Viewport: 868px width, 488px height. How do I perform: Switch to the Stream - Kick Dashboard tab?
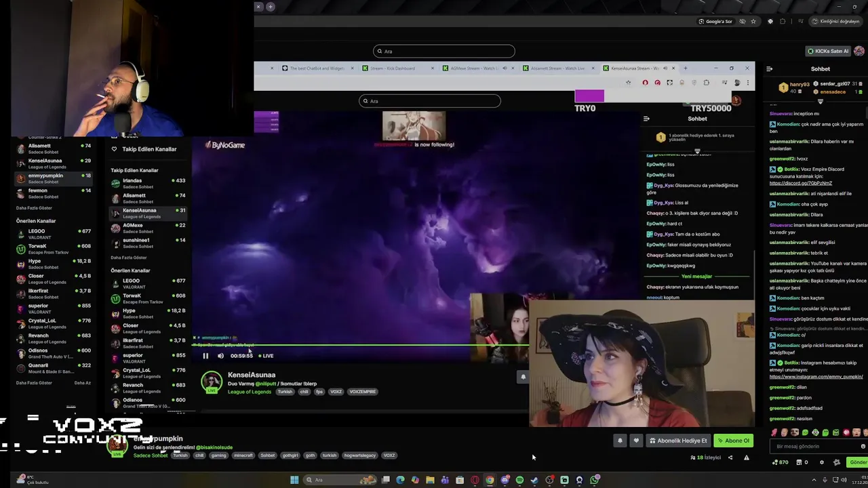coord(397,68)
